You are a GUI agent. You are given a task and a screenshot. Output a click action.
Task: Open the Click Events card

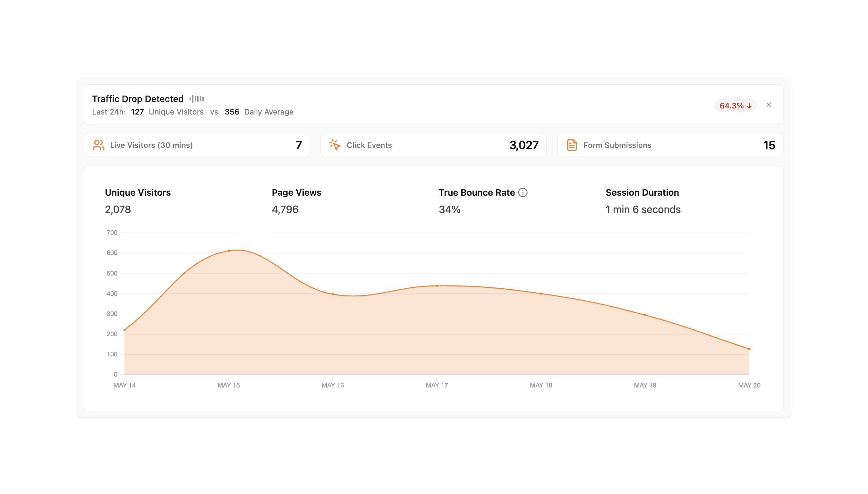point(433,145)
